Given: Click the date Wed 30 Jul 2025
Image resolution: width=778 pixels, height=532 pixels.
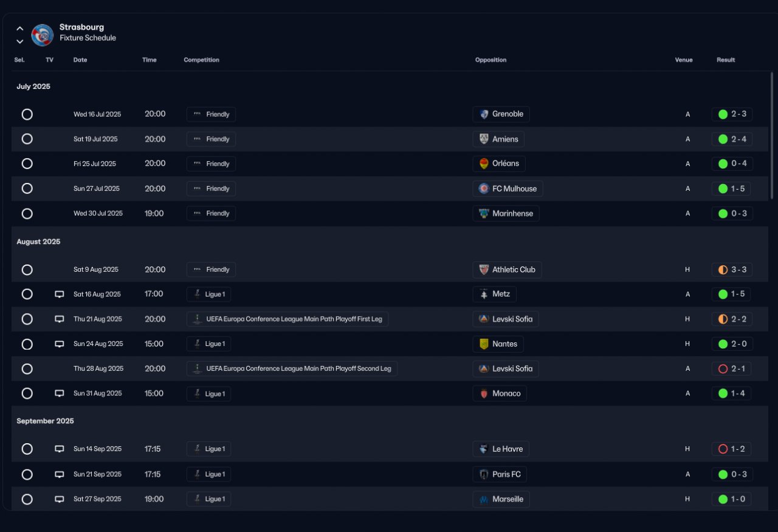Looking at the screenshot, I should tap(98, 213).
